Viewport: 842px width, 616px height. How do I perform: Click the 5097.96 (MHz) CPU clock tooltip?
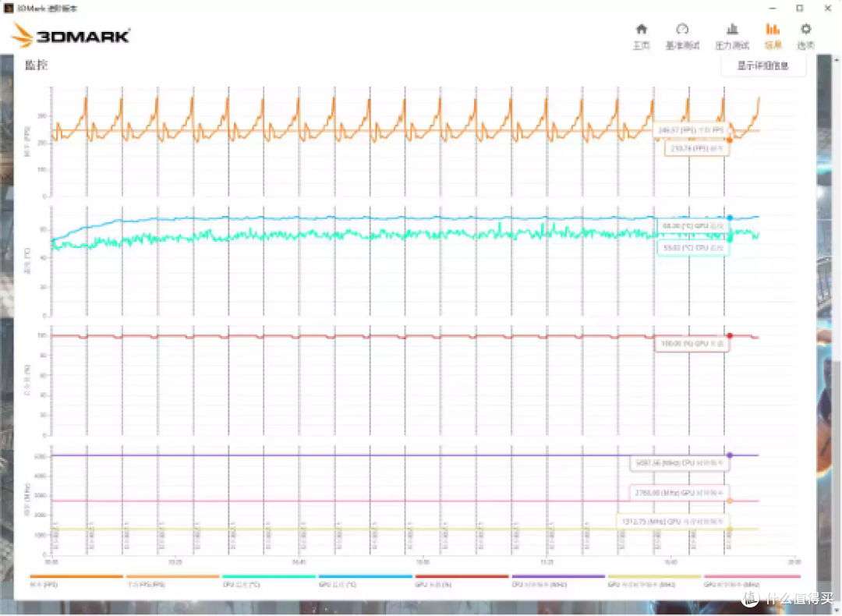[x=679, y=463]
